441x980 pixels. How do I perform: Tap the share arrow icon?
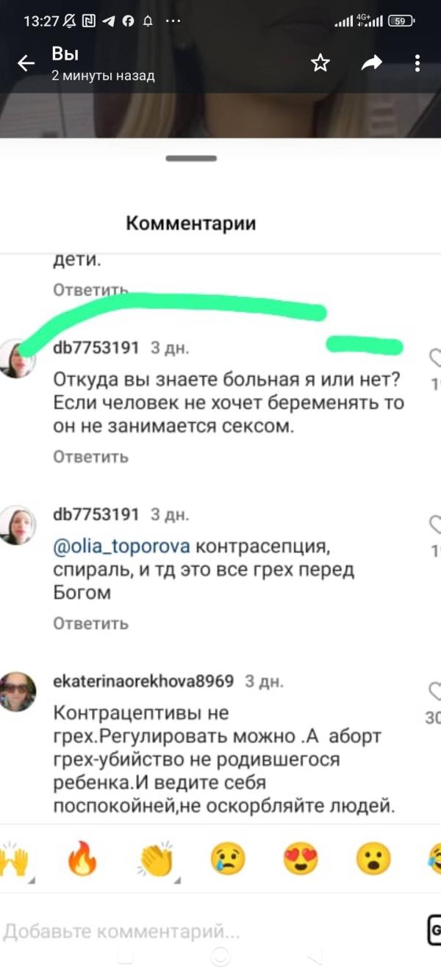[372, 64]
